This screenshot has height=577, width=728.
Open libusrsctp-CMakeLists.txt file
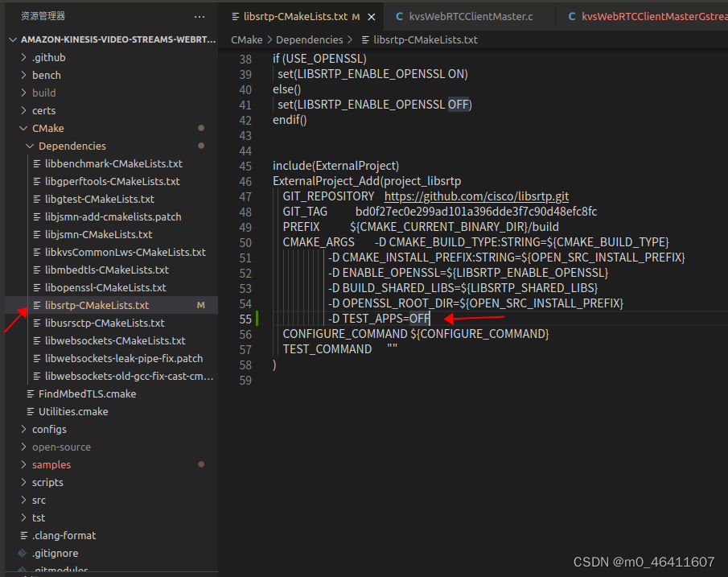[x=105, y=323]
